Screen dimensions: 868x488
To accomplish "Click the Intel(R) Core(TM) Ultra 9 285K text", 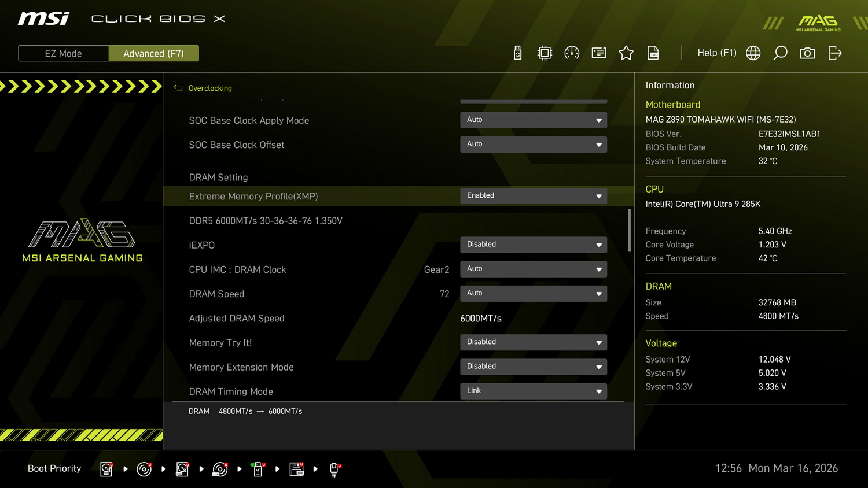I will click(703, 204).
